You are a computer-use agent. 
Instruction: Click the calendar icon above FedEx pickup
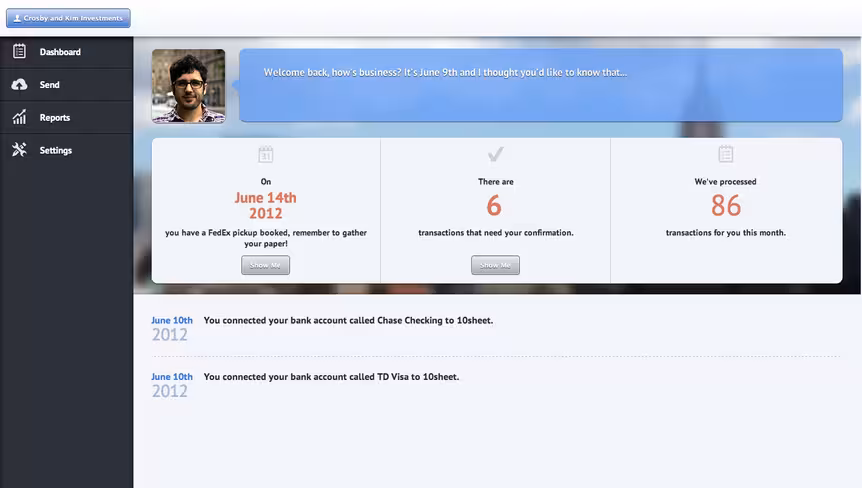266,154
